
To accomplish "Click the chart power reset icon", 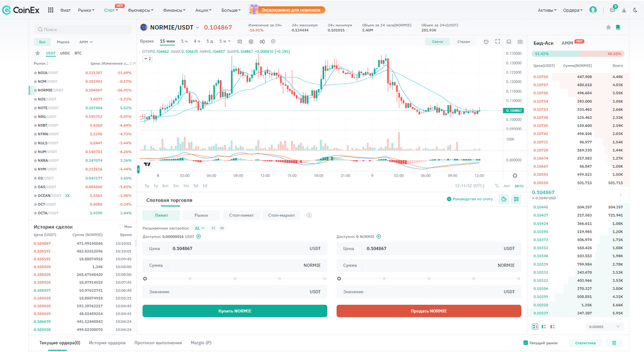I will (x=486, y=41).
